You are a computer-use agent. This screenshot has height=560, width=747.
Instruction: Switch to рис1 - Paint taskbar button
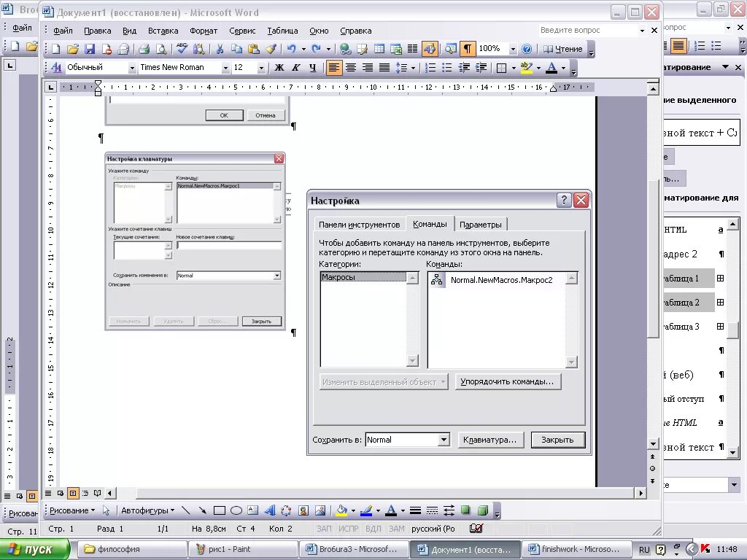(x=243, y=549)
